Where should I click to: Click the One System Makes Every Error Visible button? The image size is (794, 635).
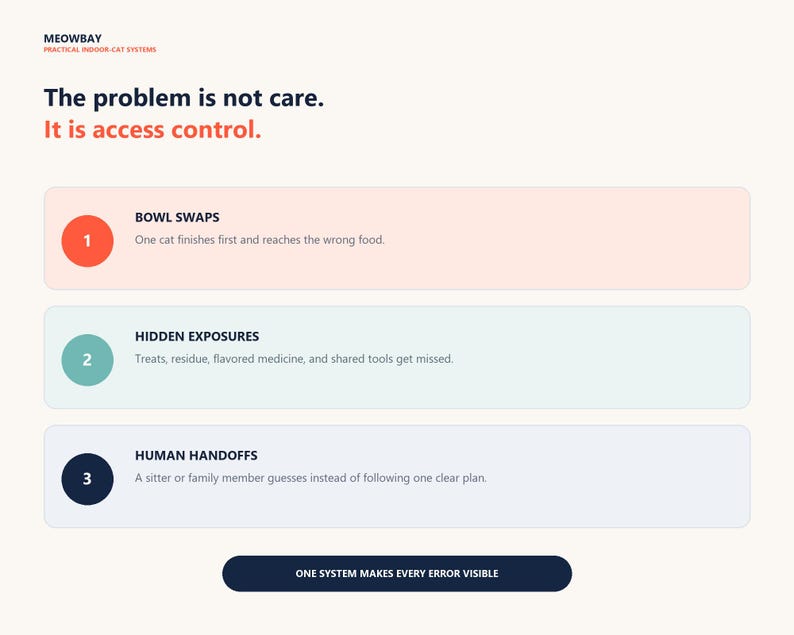[x=397, y=574]
